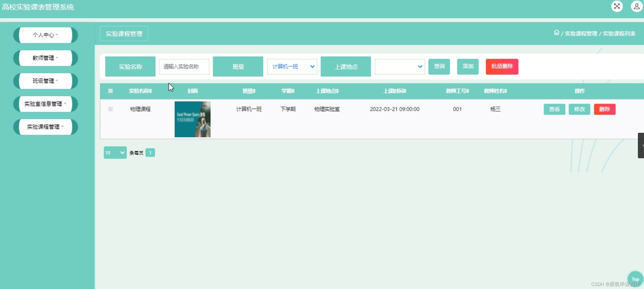
Task: Click the dark side panel collapse handle
Action: coord(641,146)
